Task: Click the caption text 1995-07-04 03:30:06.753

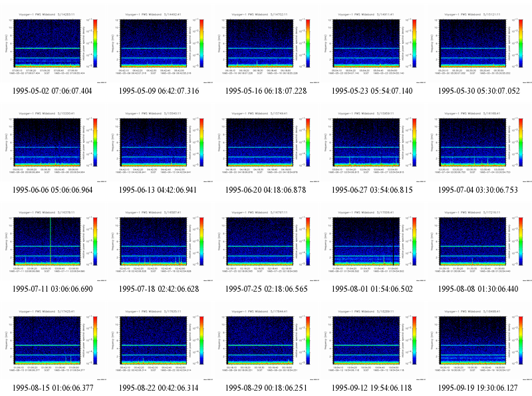Action: point(478,190)
